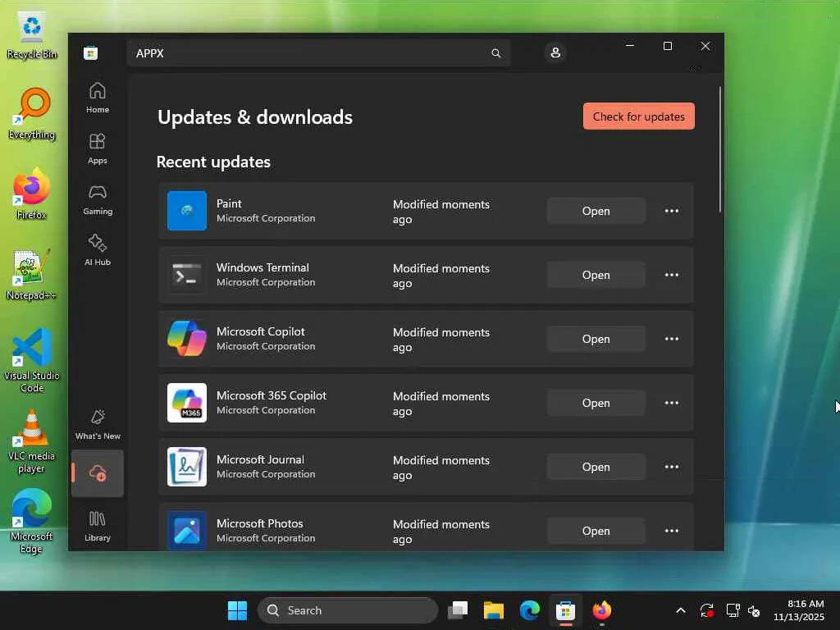Open the clock showing 8:16 AM
840x630 pixels.
799,610
